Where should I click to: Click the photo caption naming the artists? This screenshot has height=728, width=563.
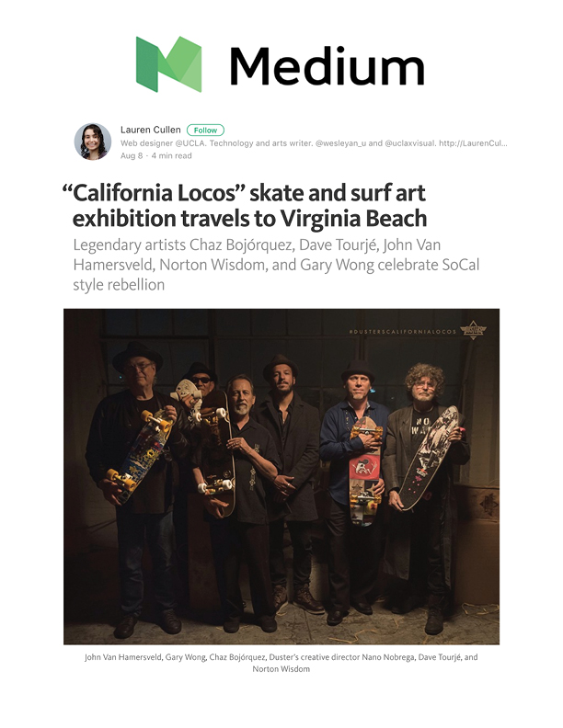point(281,663)
